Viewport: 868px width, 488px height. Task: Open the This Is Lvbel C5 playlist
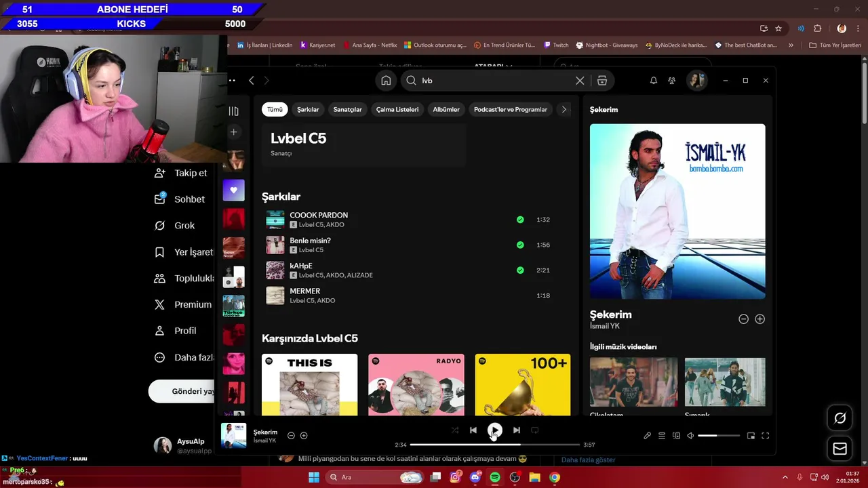pos(309,384)
